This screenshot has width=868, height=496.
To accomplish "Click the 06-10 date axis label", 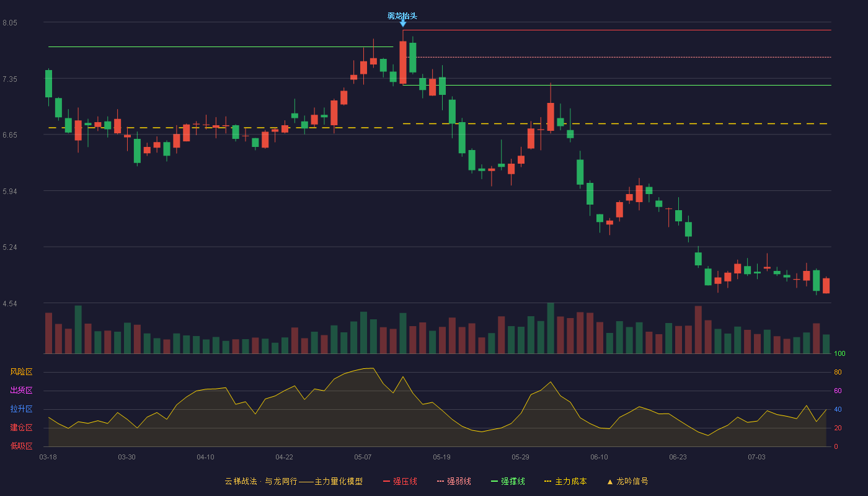I will tap(599, 457).
